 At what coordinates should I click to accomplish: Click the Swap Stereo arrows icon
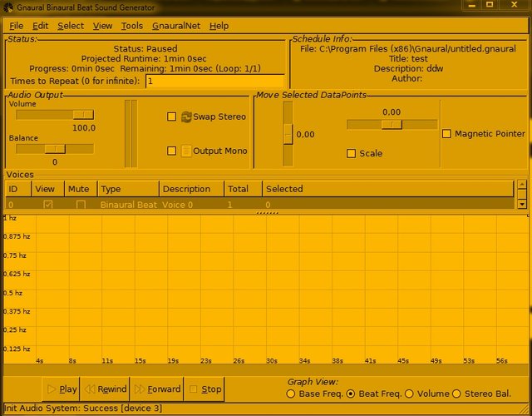pyautogui.click(x=186, y=116)
